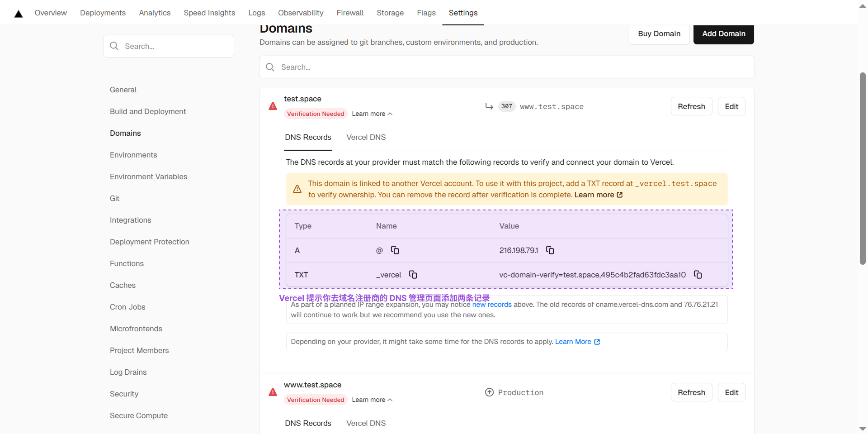Focus the domains Search field
Image resolution: width=868 pixels, height=434 pixels.
point(507,67)
